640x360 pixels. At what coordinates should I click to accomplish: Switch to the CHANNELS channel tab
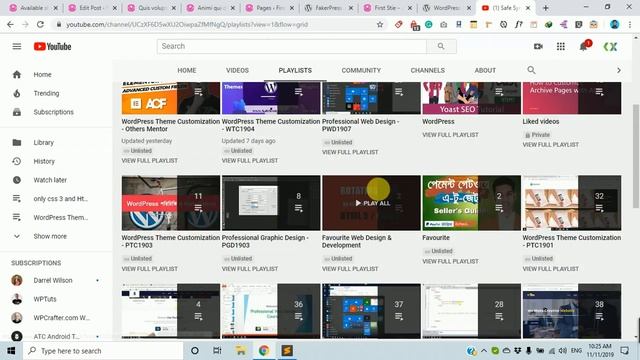click(427, 70)
